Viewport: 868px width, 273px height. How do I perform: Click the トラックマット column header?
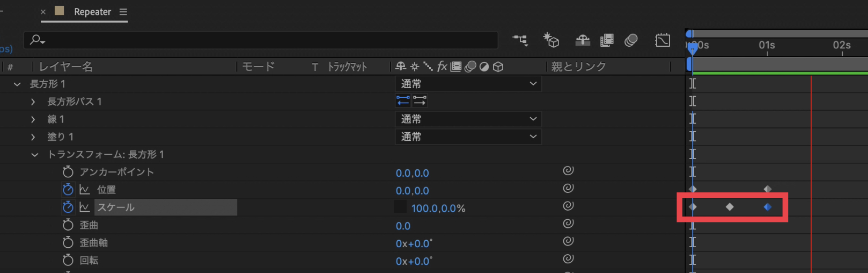point(347,67)
